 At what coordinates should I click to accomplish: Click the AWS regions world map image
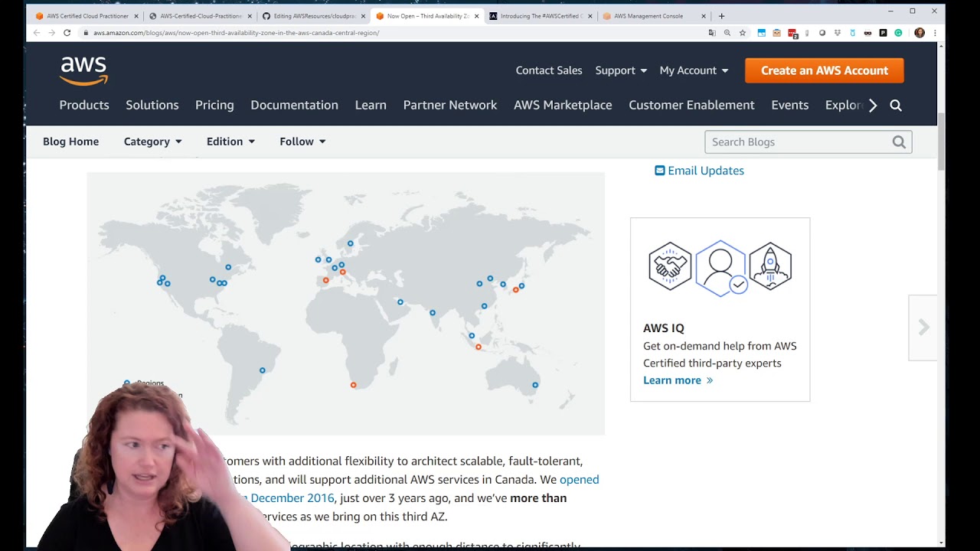coord(345,303)
